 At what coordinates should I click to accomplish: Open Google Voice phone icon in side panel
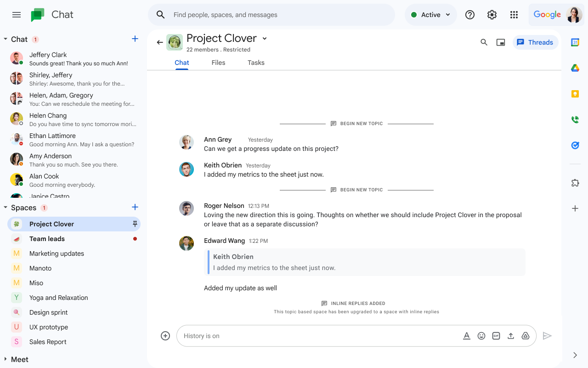coord(575,120)
